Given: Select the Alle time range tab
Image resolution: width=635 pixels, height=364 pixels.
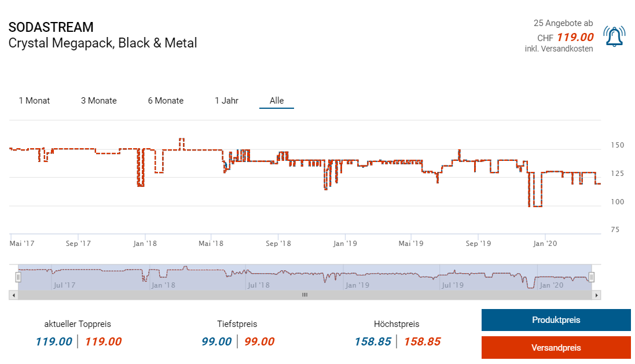Looking at the screenshot, I should [x=277, y=101].
